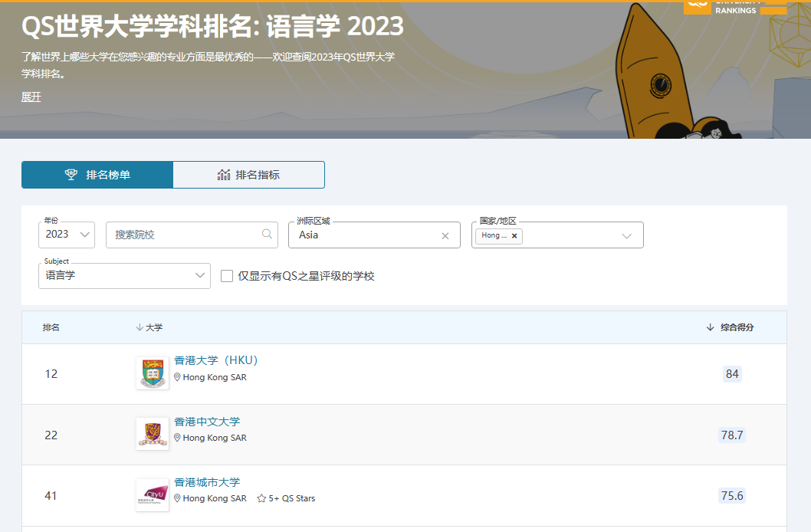Remove the Hong Kong country tag
Image resolution: width=811 pixels, height=532 pixels.
pyautogui.click(x=514, y=236)
